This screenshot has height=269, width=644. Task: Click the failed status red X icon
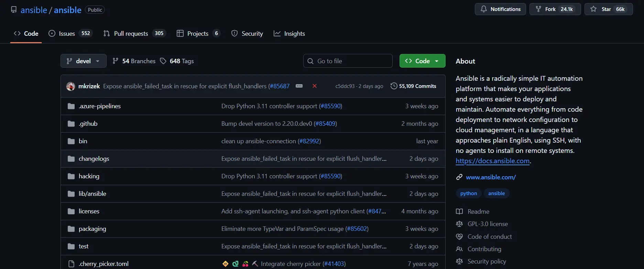click(x=314, y=86)
